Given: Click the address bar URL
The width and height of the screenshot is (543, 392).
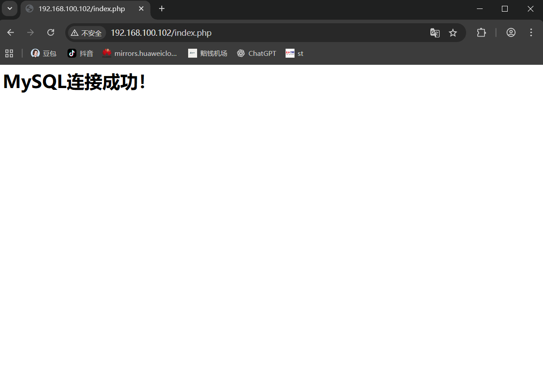Looking at the screenshot, I should coord(160,33).
